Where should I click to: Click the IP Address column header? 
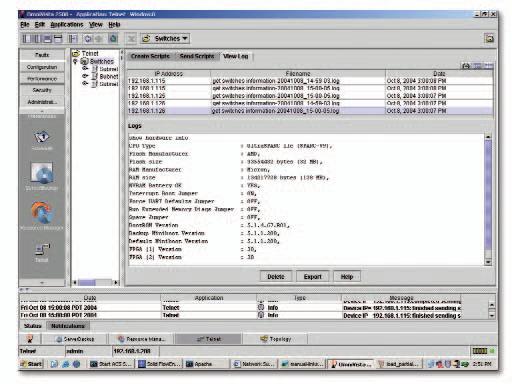(169, 74)
